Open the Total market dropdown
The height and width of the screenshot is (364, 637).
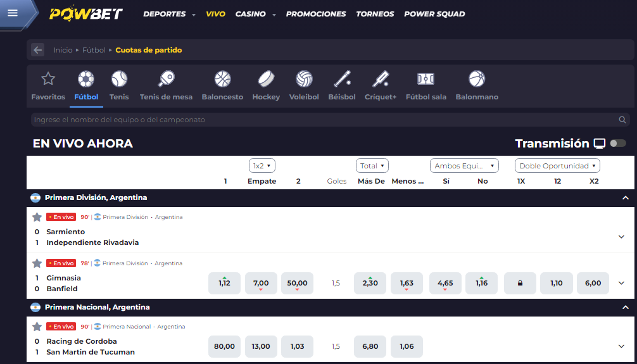(x=372, y=166)
